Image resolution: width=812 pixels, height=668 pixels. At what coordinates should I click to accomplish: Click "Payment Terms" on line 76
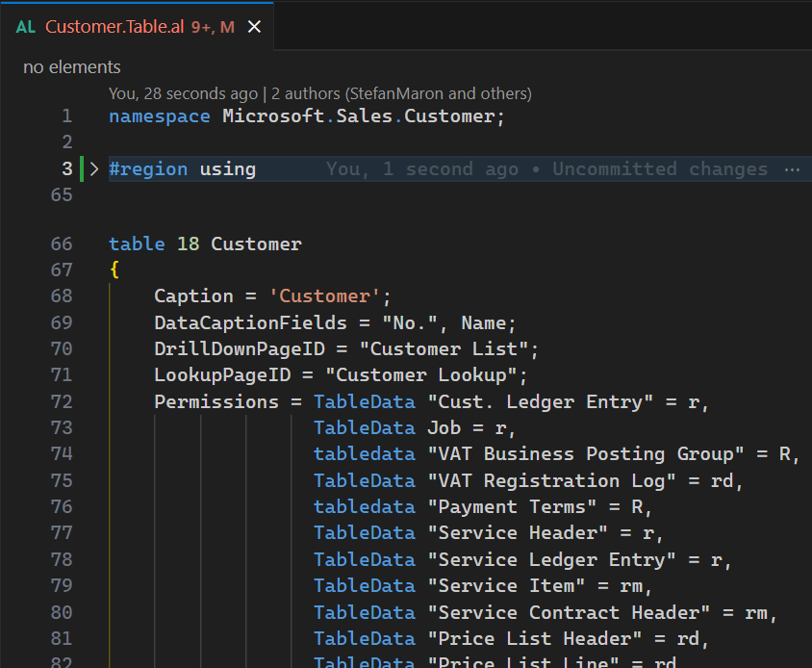[512, 507]
